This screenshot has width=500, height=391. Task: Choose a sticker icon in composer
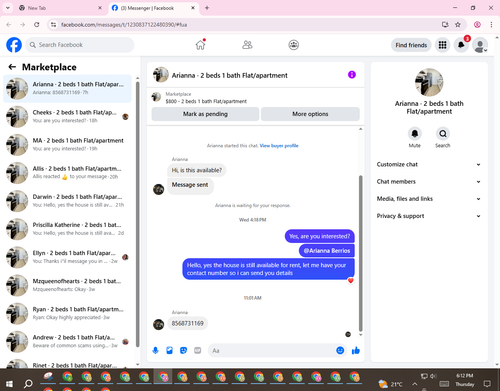(x=183, y=350)
